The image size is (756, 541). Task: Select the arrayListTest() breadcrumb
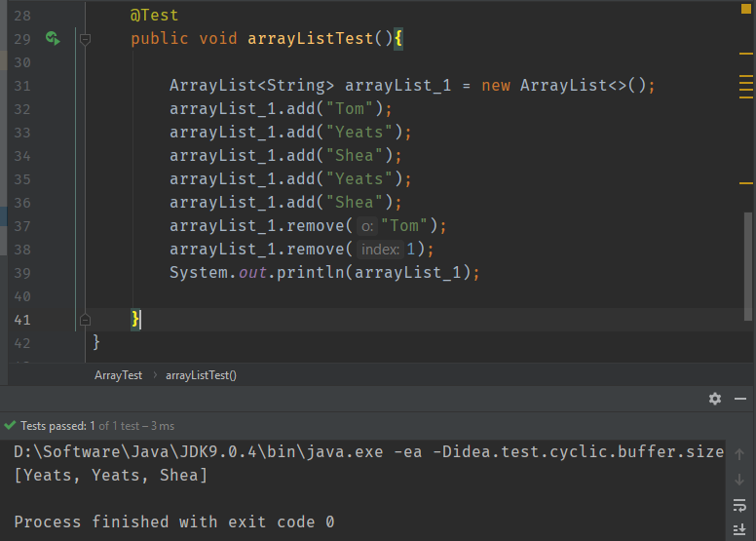pyautogui.click(x=201, y=375)
